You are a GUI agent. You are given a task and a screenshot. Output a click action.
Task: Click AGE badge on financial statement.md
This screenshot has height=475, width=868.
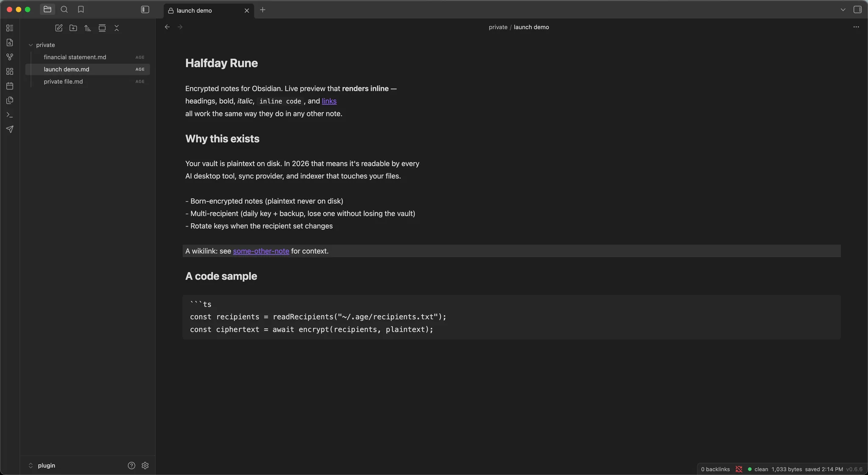(x=140, y=57)
